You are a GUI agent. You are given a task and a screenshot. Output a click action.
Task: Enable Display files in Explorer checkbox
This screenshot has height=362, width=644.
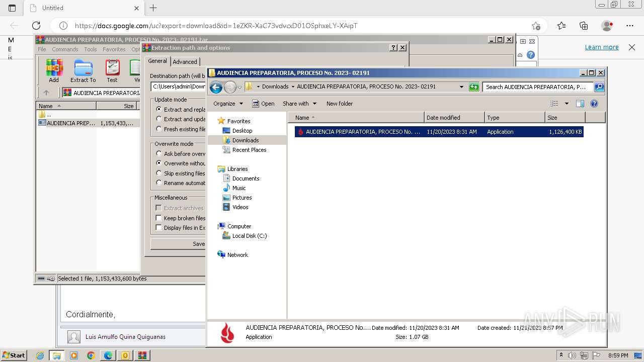pyautogui.click(x=158, y=227)
